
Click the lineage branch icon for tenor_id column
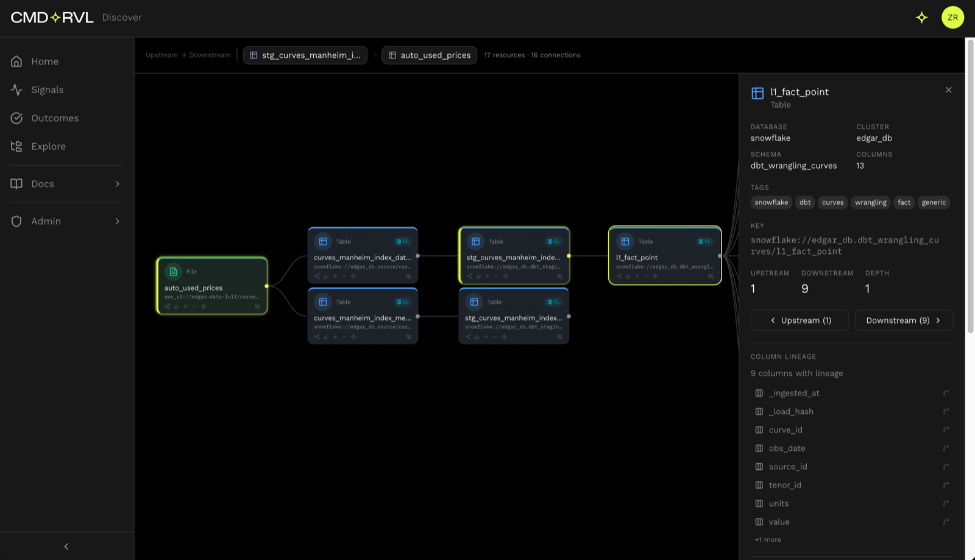point(946,485)
